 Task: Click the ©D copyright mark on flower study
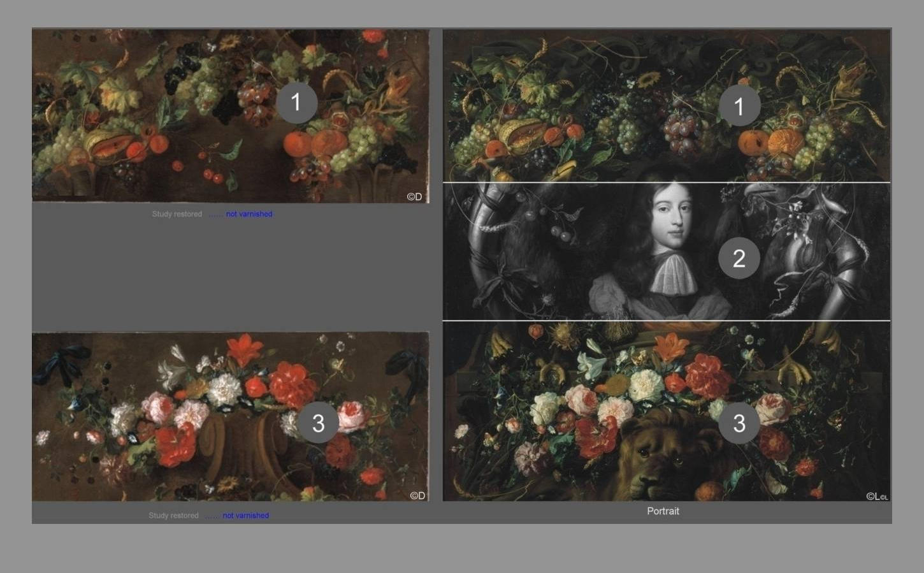[417, 495]
